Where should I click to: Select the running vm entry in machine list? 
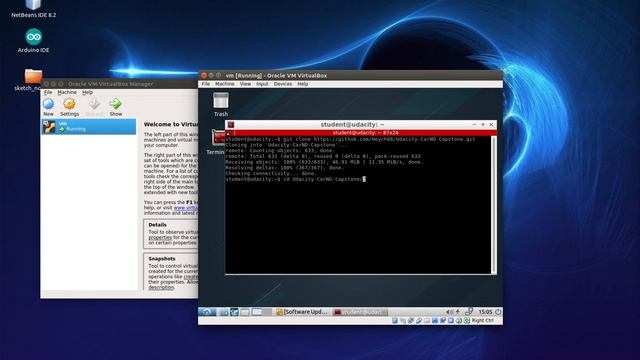click(x=89, y=127)
